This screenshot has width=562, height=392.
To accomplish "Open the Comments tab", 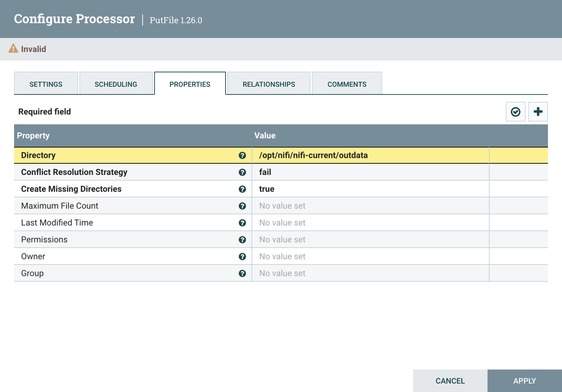I will tap(347, 83).
